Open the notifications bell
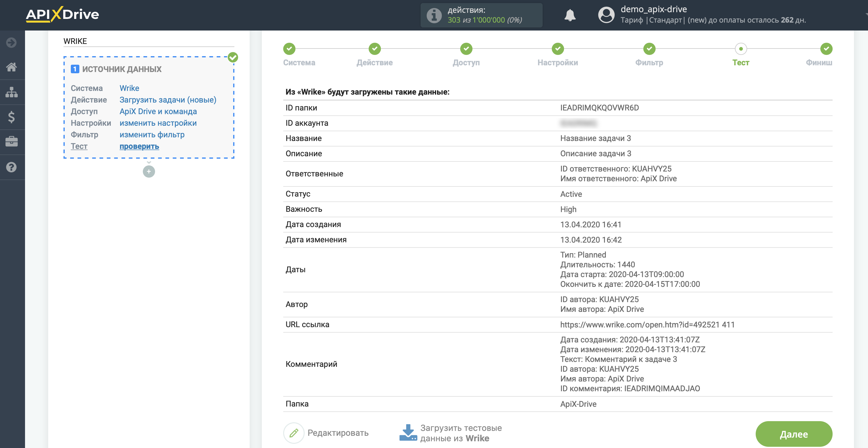The width and height of the screenshot is (868, 448). pyautogui.click(x=570, y=15)
